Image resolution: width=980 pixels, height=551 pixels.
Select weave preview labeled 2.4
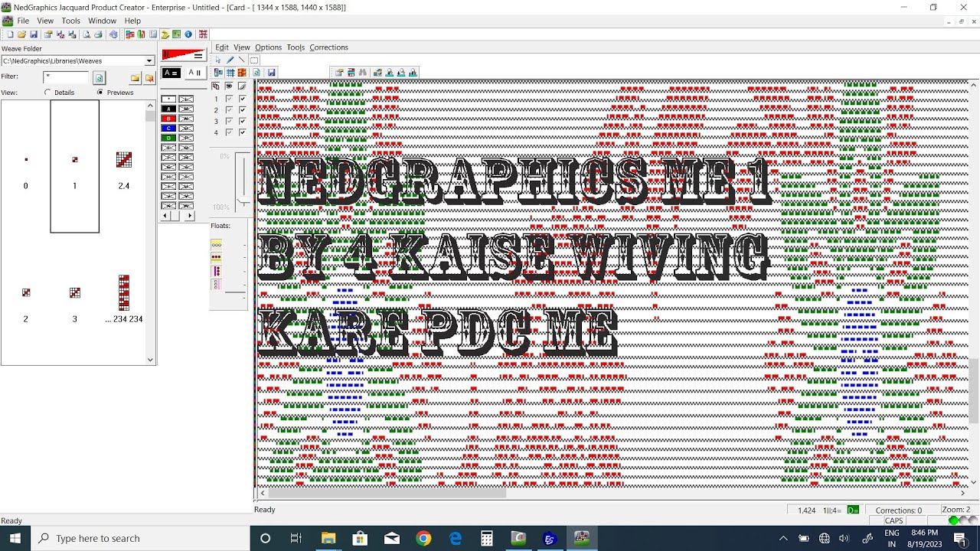tap(124, 160)
